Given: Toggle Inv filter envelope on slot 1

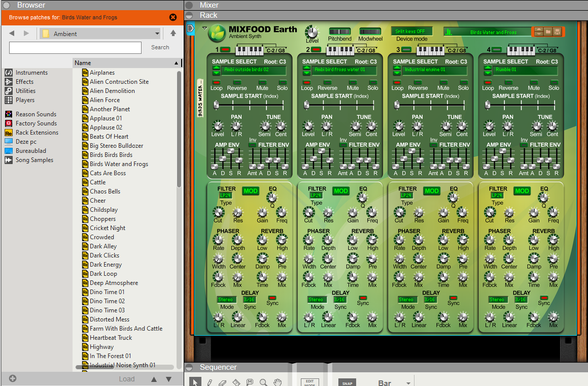Looking at the screenshot, I should (252, 145).
